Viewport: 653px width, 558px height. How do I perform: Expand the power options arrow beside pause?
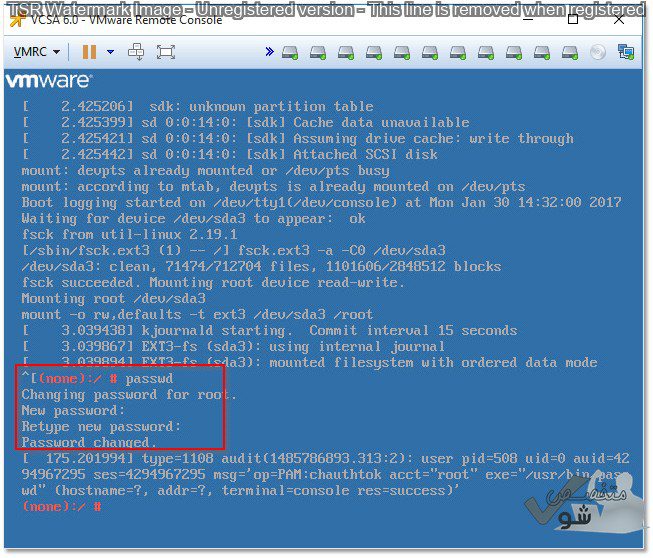[x=110, y=52]
